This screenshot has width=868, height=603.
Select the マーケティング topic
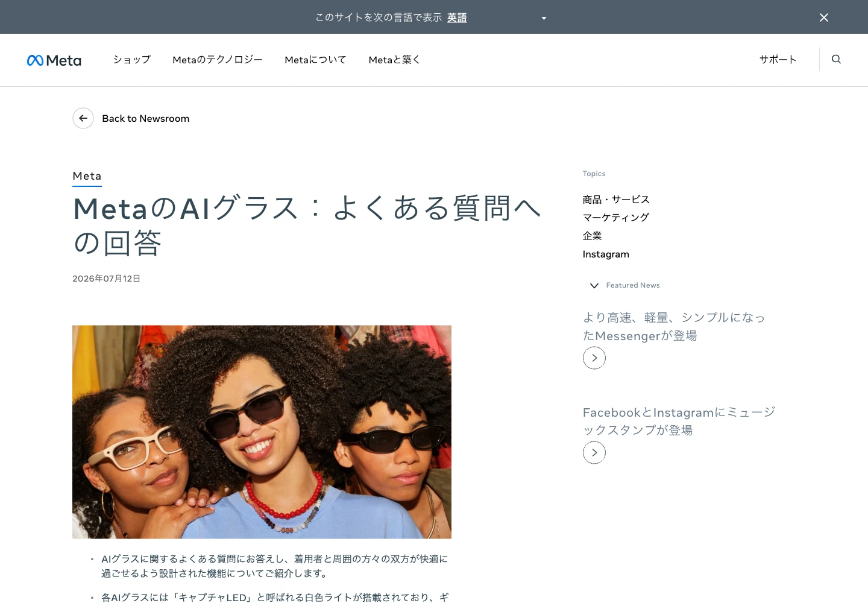point(615,218)
